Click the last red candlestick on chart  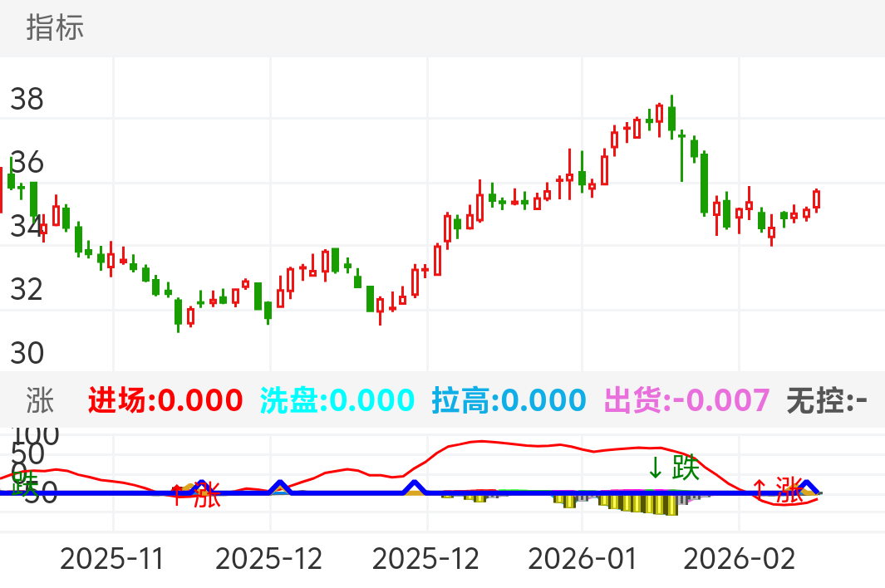click(x=816, y=199)
